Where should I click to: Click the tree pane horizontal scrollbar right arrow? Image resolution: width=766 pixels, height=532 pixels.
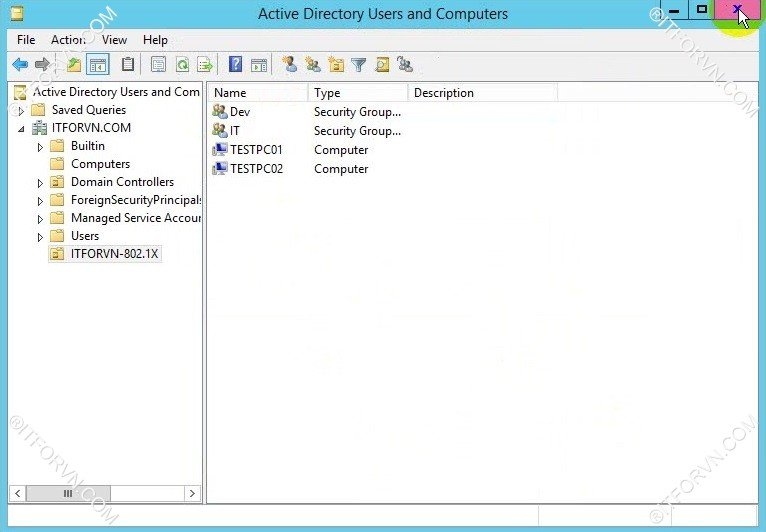click(x=193, y=493)
